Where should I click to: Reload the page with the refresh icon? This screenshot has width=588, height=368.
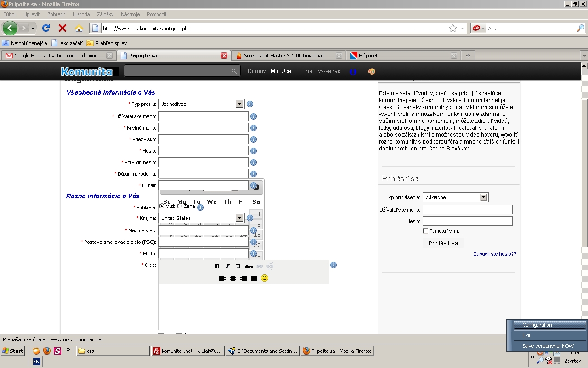pos(46,28)
